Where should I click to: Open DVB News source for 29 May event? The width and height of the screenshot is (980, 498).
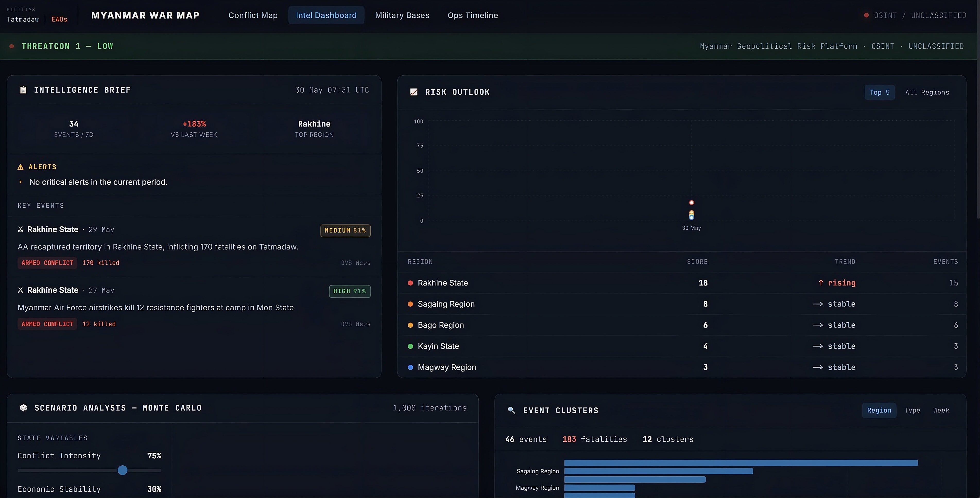pyautogui.click(x=355, y=263)
